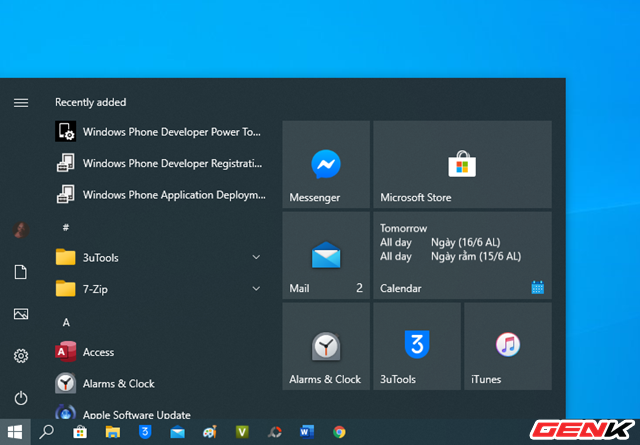Open 3uTools from the taskbar
Viewport: 640px width, 445px height.
coord(145,432)
